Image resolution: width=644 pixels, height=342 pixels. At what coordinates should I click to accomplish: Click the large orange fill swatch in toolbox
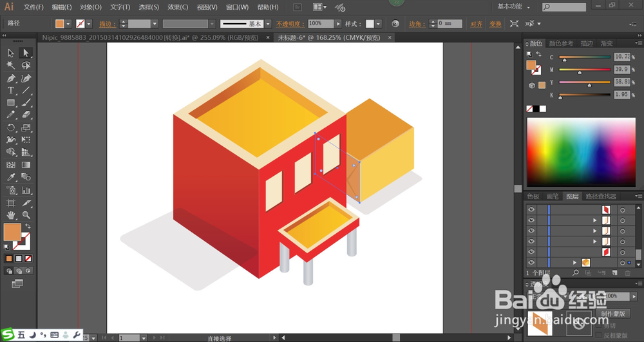click(x=12, y=232)
